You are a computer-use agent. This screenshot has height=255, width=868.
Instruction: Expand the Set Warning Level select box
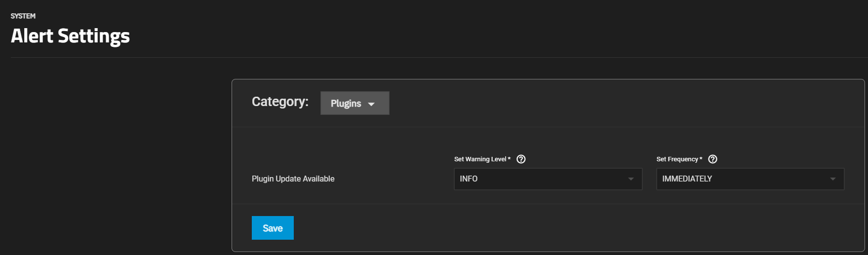[x=548, y=179]
